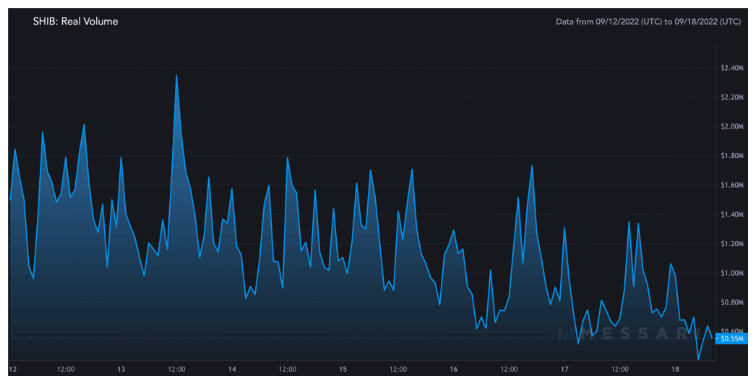
Task: Click the day 15 x-axis label
Action: [342, 370]
